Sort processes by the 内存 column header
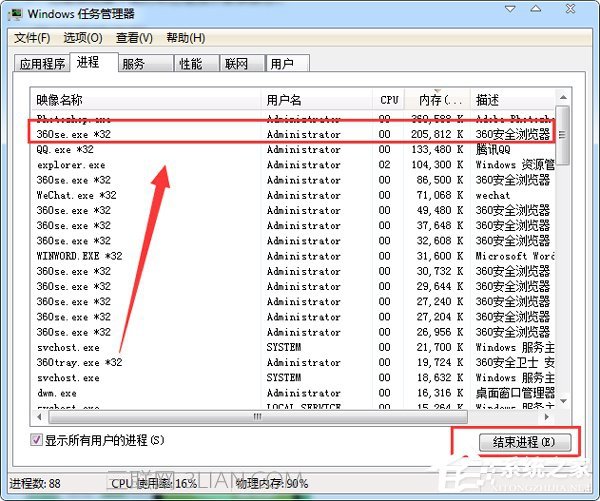This screenshot has width=600, height=501. pyautogui.click(x=438, y=100)
